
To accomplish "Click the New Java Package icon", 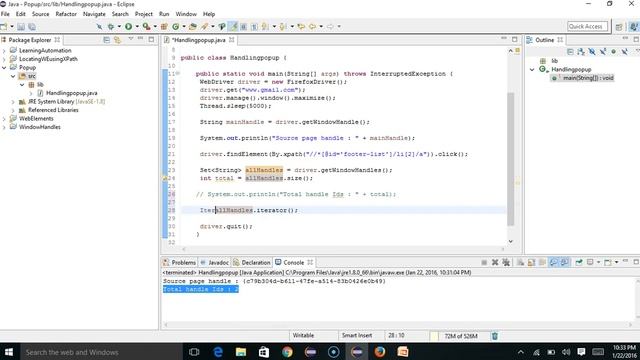I will point(164,27).
